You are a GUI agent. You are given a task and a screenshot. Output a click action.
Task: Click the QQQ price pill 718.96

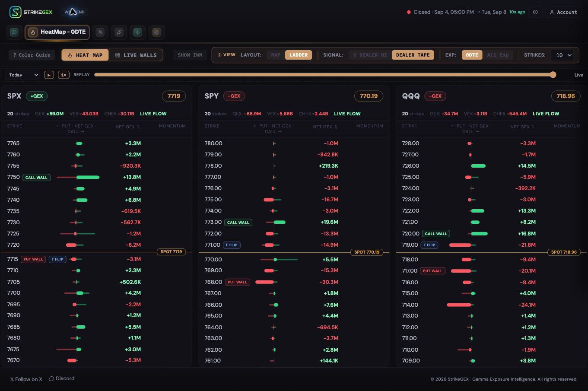tap(566, 96)
